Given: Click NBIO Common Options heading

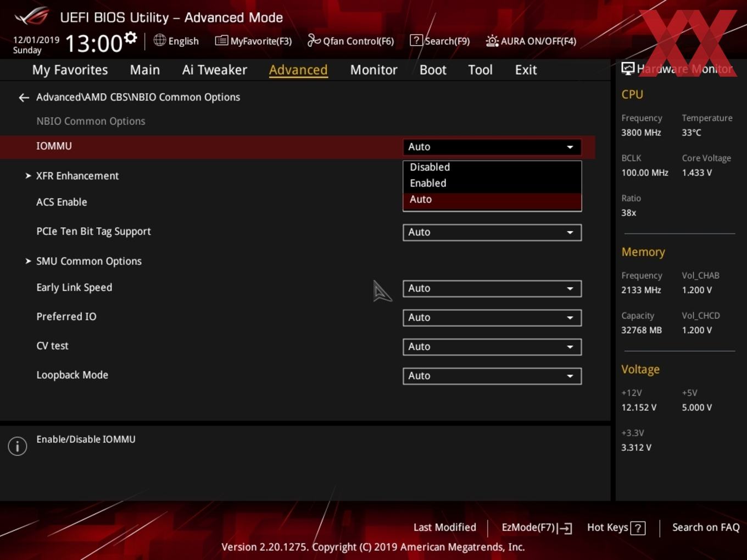Looking at the screenshot, I should pyautogui.click(x=91, y=121).
